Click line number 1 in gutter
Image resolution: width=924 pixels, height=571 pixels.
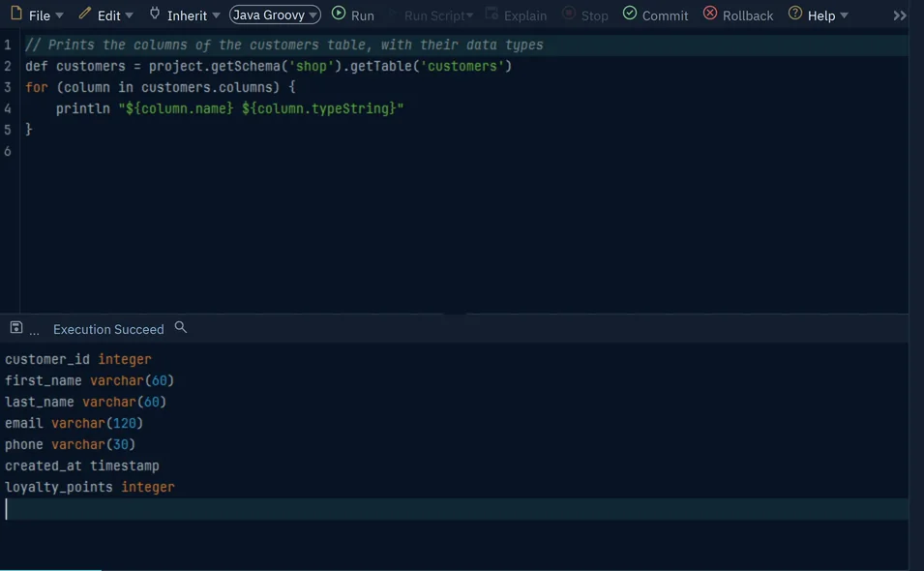(8, 45)
